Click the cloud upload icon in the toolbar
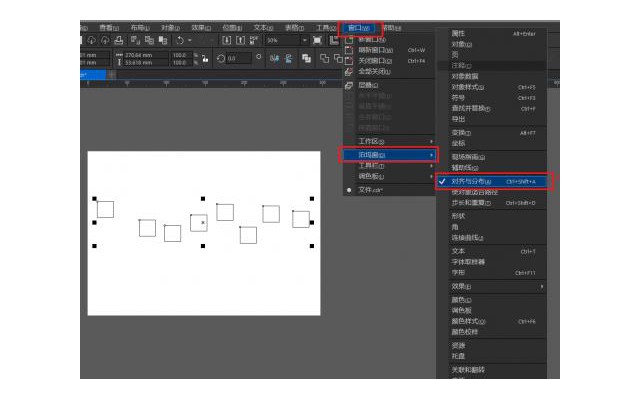 (x=105, y=40)
